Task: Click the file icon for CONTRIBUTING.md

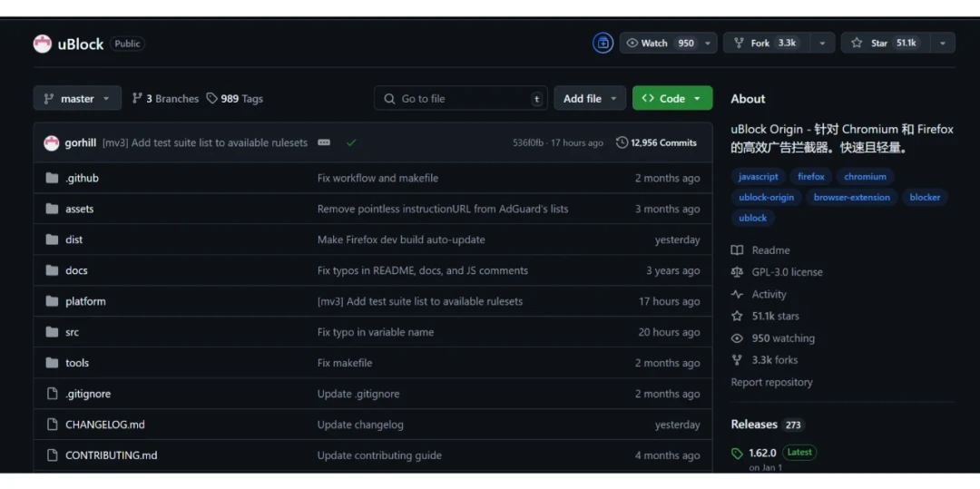Action: pyautogui.click(x=53, y=455)
